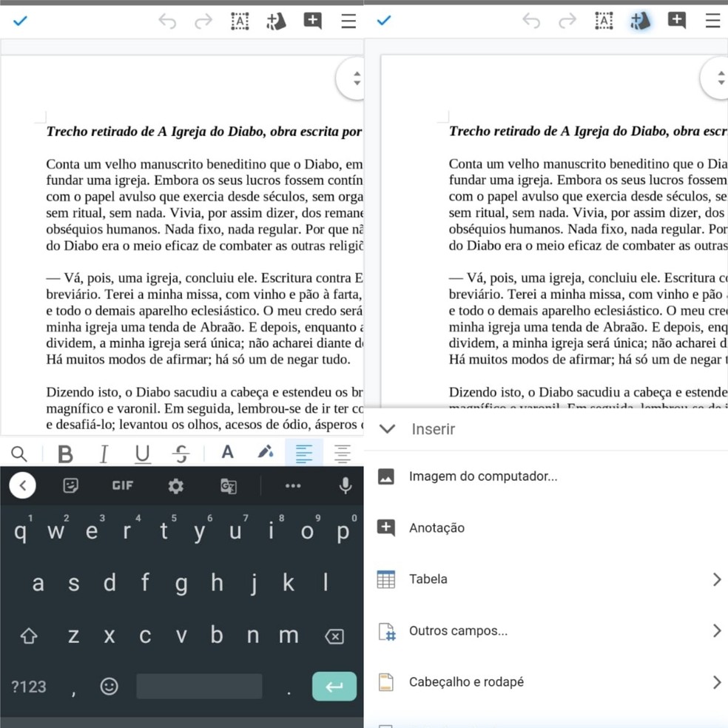Click table grid icon beside Tabela

pyautogui.click(x=386, y=579)
